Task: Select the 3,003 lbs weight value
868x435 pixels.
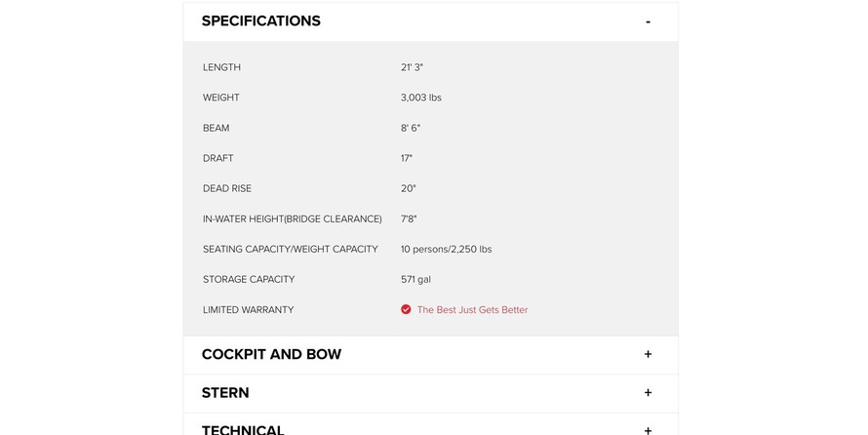Action: click(x=420, y=98)
